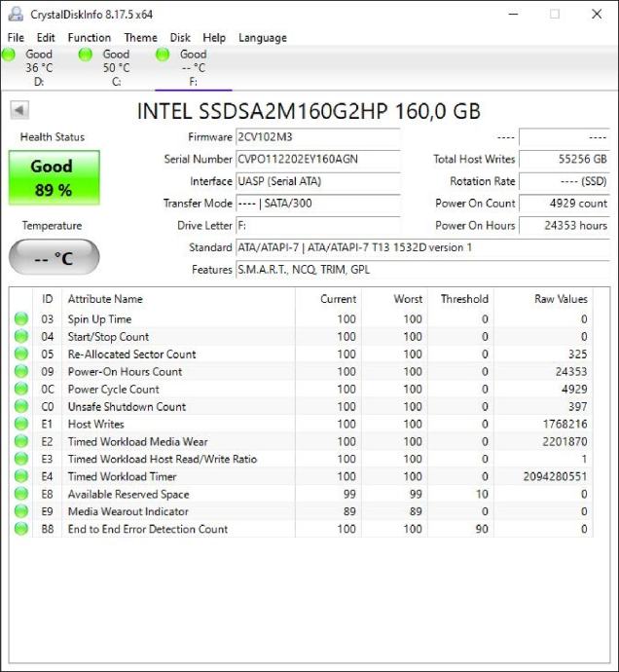
Task: Click the ID column header
Action: click(47, 299)
